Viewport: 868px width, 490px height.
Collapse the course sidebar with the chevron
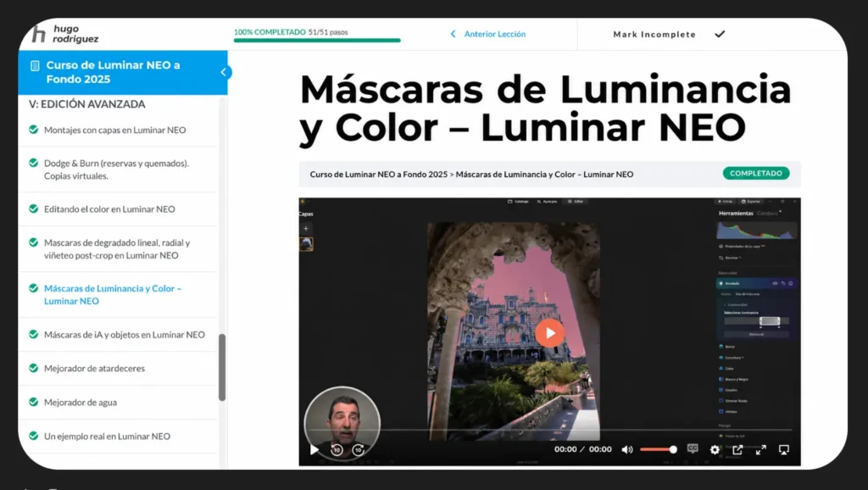[x=224, y=73]
